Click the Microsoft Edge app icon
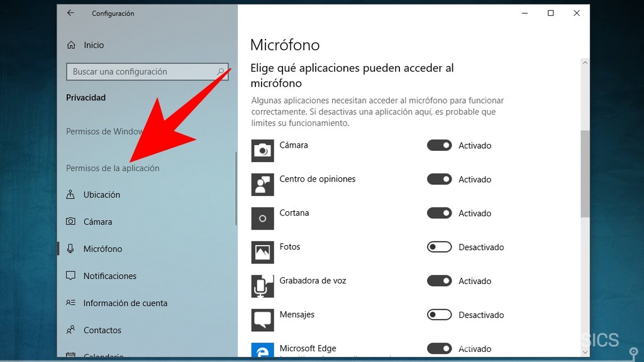The height and width of the screenshot is (362, 644). click(262, 349)
